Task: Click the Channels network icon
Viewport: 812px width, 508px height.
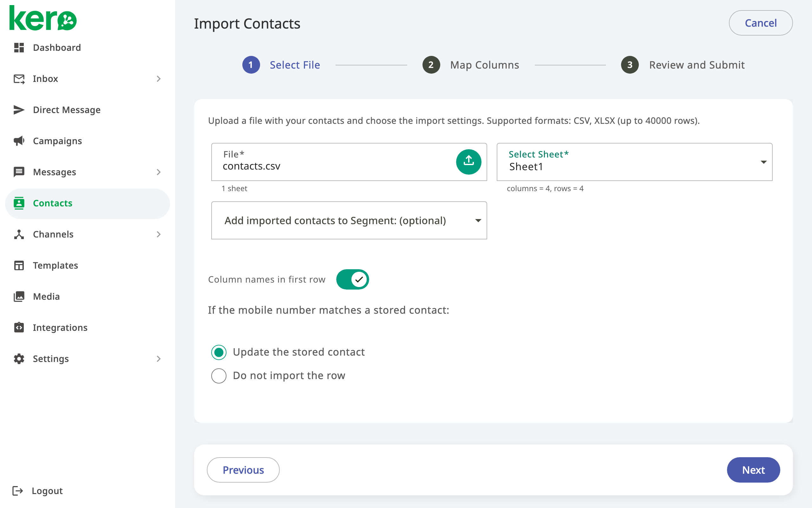Action: coord(19,234)
